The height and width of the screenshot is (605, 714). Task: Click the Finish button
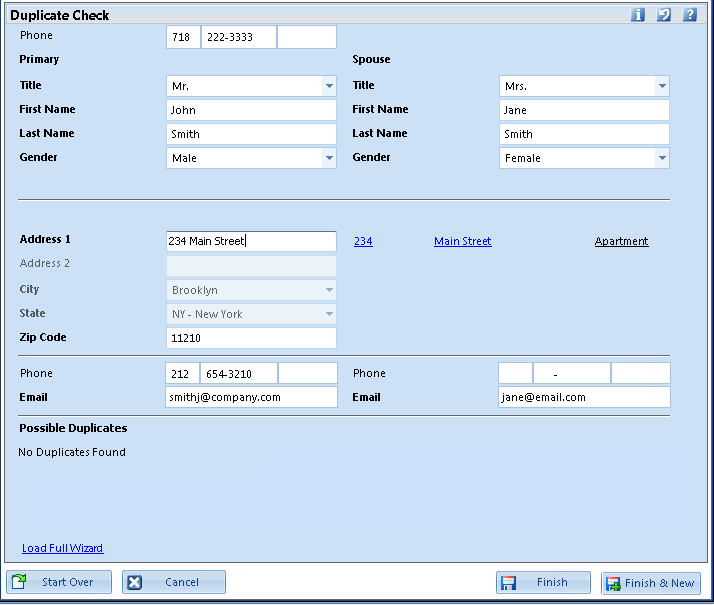coord(543,582)
